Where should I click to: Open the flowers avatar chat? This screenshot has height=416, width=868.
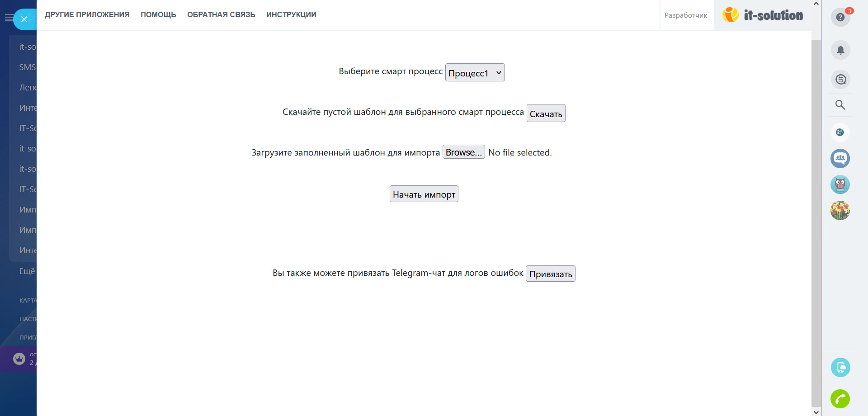point(840,211)
